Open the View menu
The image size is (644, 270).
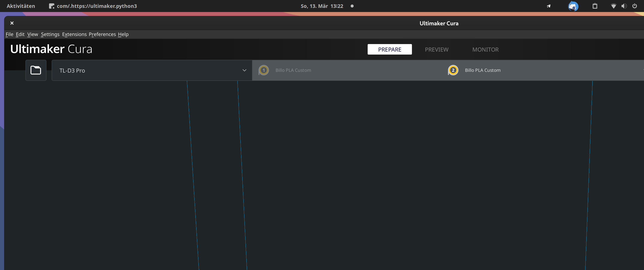coord(33,34)
